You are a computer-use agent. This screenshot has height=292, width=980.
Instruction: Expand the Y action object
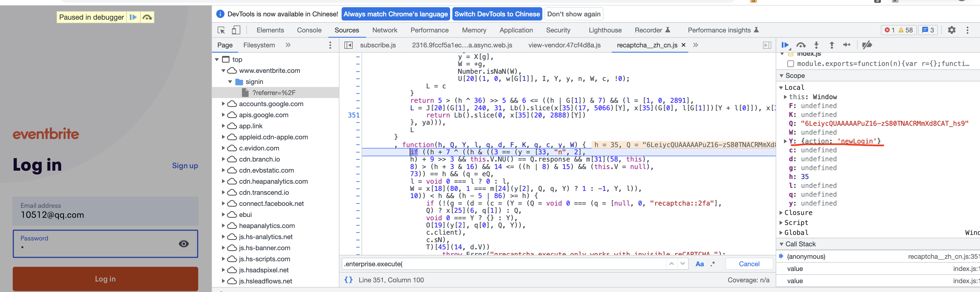point(786,141)
